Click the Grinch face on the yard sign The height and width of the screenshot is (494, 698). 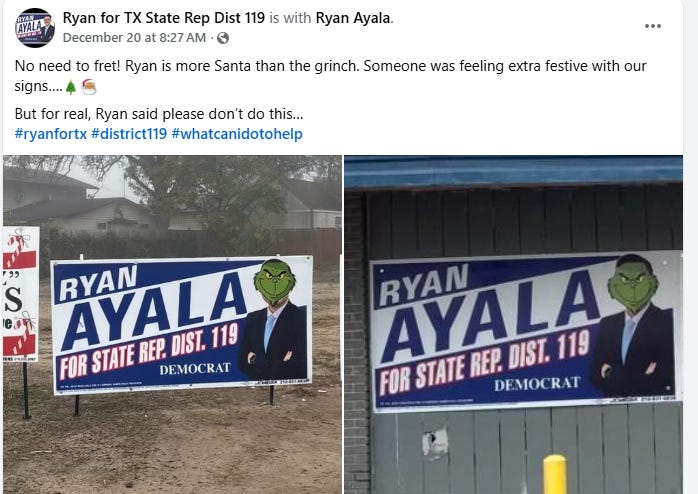pyautogui.click(x=274, y=282)
